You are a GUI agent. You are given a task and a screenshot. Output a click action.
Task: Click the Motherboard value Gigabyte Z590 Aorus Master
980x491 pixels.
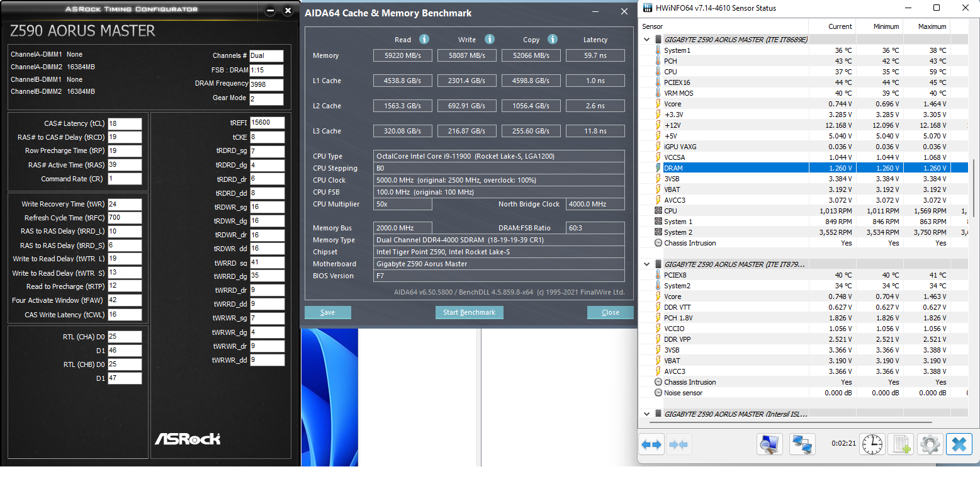click(499, 264)
